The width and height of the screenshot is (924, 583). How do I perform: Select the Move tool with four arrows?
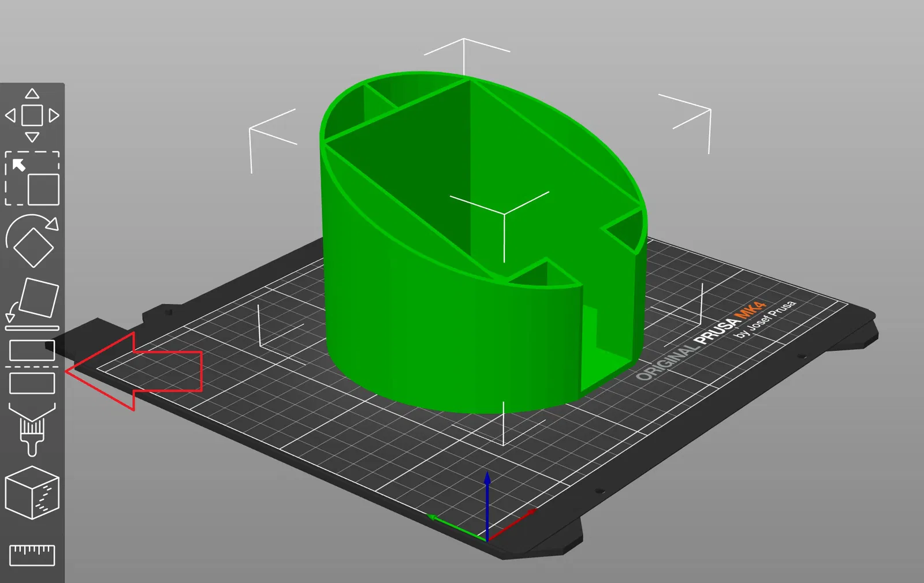[x=32, y=115]
